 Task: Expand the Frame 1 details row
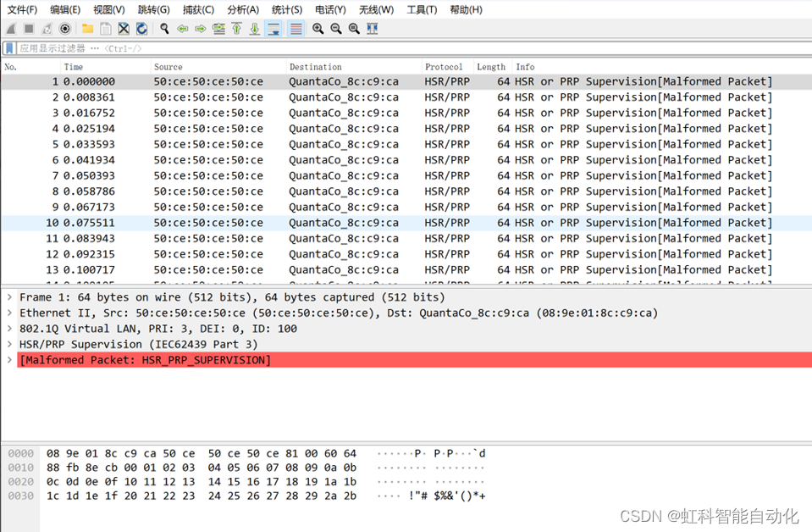9,297
